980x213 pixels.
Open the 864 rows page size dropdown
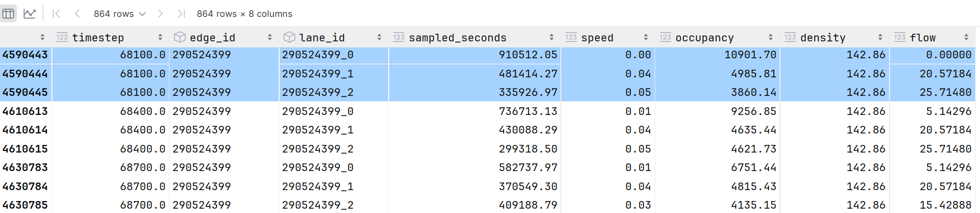119,14
